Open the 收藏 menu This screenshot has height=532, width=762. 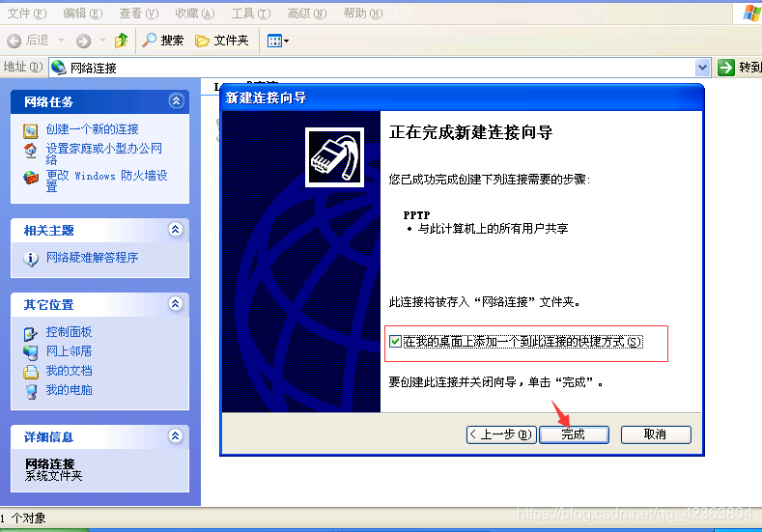click(195, 14)
